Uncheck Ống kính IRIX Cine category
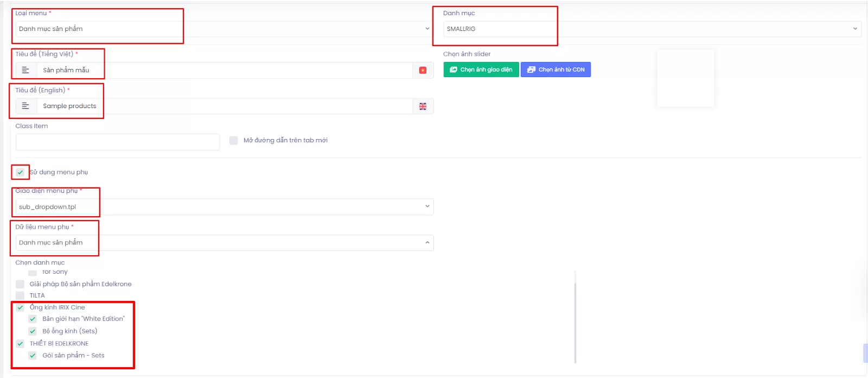Viewport: 868px width, 378px height. tap(20, 307)
